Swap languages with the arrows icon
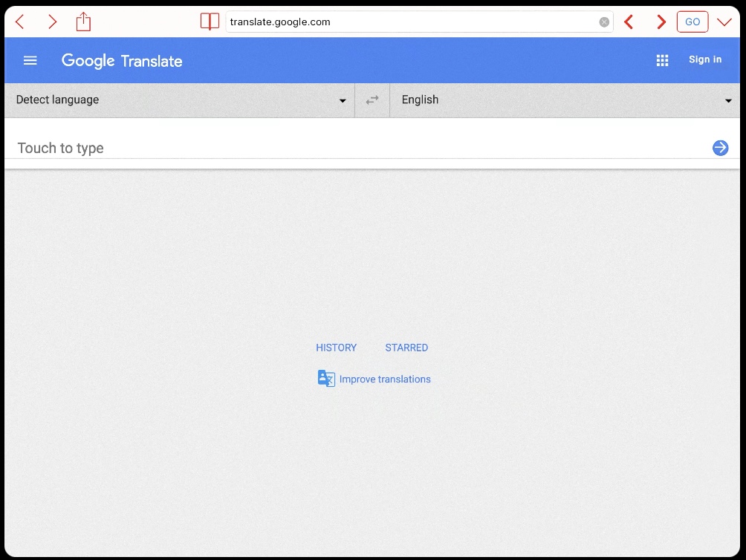Viewport: 746px width, 560px height. coord(372,100)
